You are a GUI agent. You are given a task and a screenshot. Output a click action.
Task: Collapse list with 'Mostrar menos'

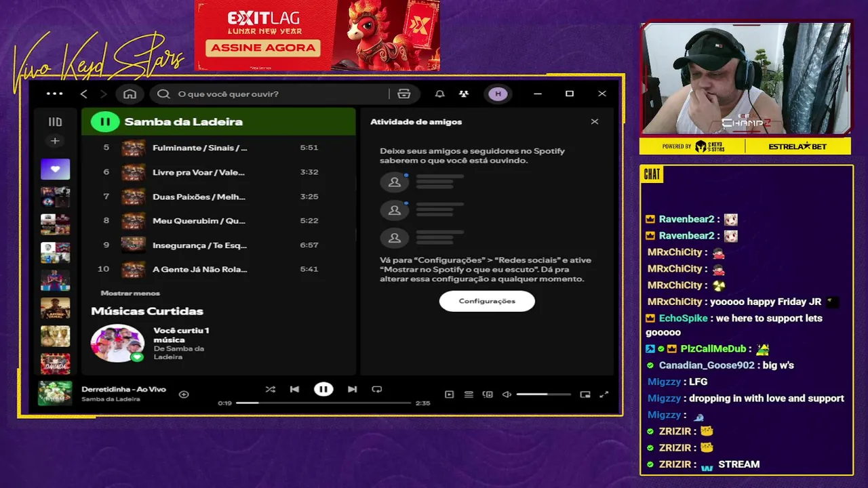(x=130, y=293)
